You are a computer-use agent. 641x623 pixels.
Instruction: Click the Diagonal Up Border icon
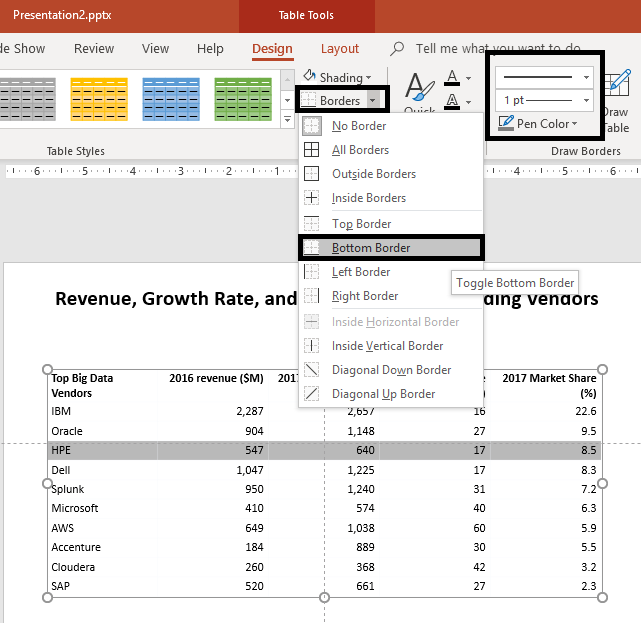coord(312,394)
